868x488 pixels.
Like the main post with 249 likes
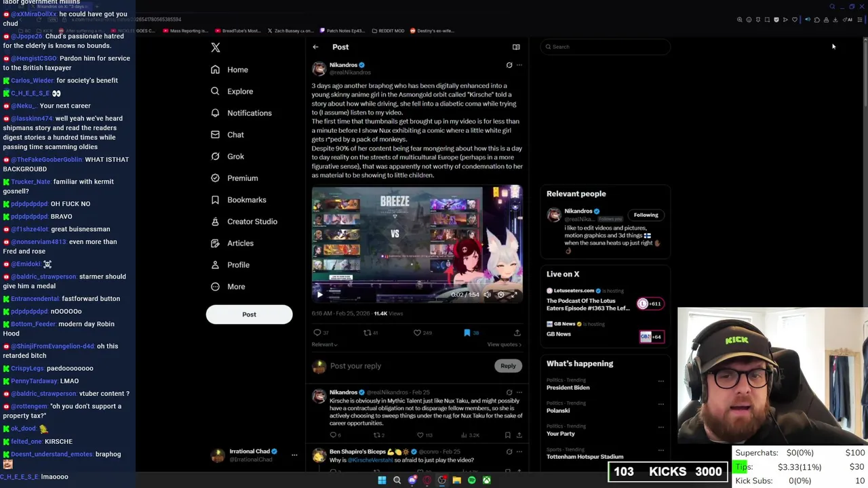pyautogui.click(x=422, y=333)
